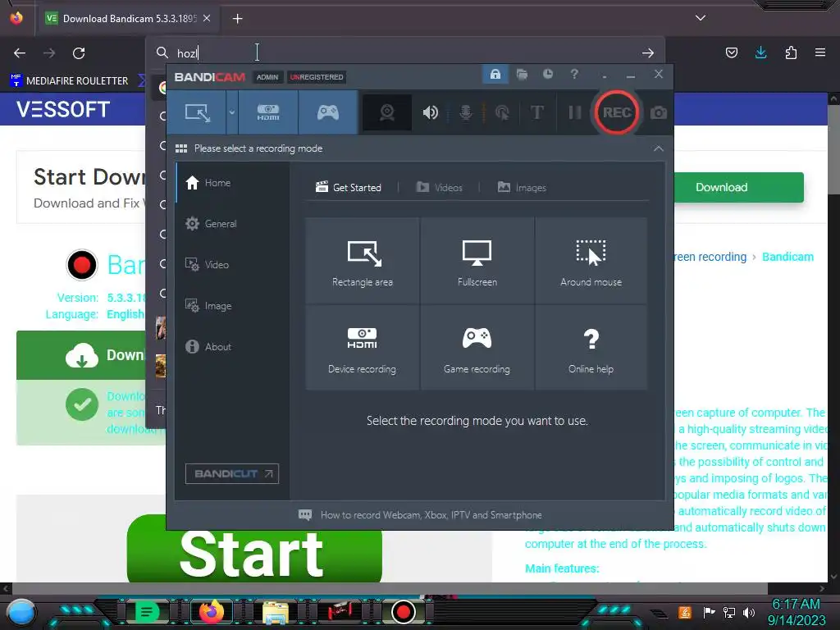Click the Bandicam breadcrumb link
Screen dimensions: 840x630
[x=787, y=257]
